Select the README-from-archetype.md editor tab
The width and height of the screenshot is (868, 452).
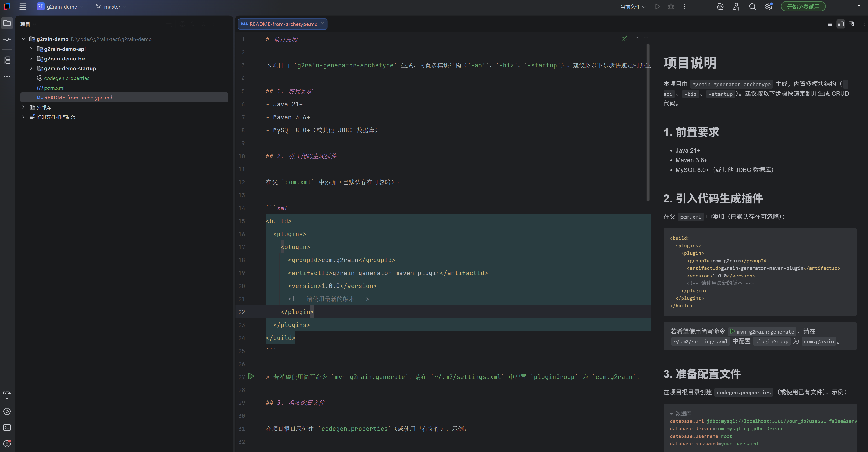[x=283, y=24]
